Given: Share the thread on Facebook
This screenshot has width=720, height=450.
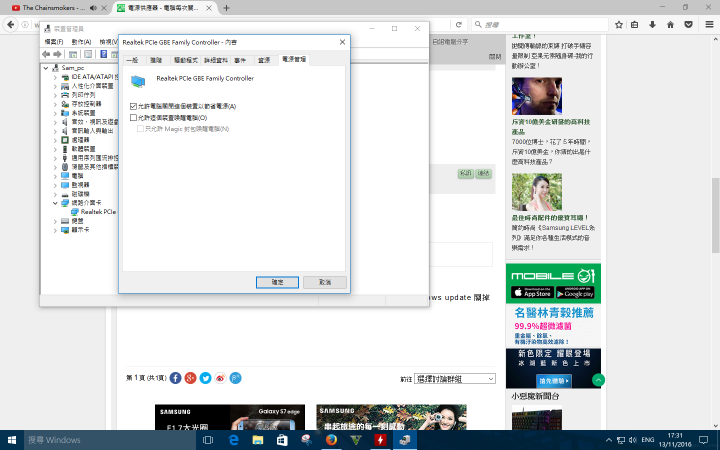Looking at the screenshot, I should pos(175,378).
